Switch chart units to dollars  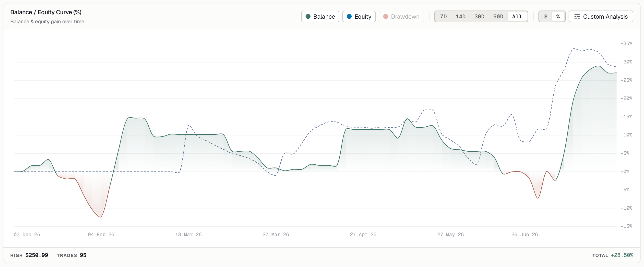[x=546, y=16]
